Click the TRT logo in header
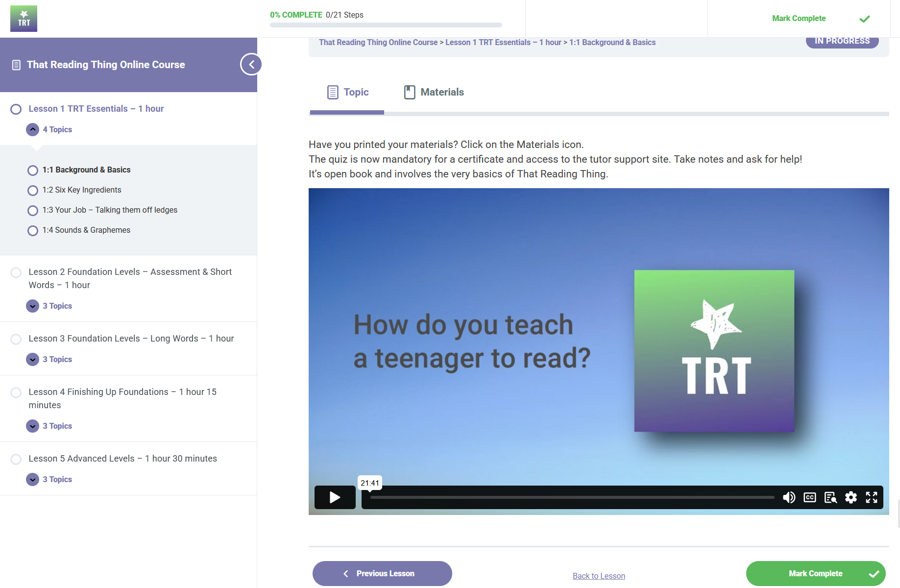 (x=24, y=19)
